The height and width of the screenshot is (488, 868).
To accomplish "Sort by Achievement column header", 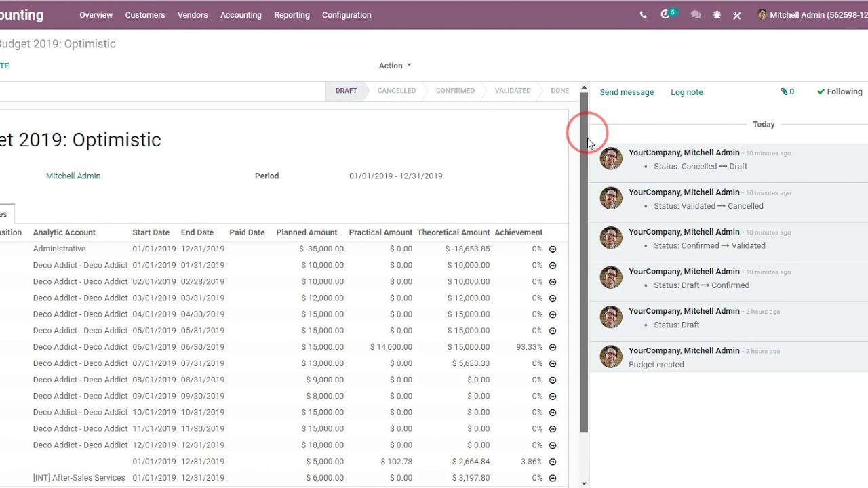I will coord(519,232).
